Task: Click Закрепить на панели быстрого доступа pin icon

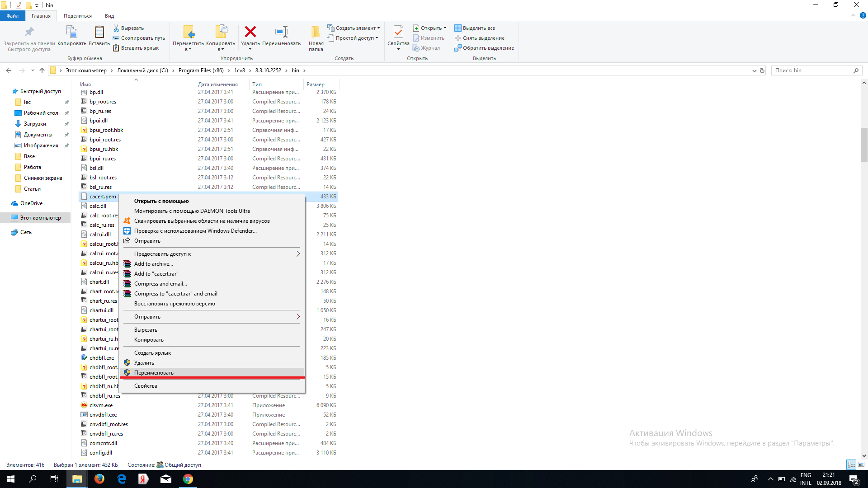Action: (29, 32)
